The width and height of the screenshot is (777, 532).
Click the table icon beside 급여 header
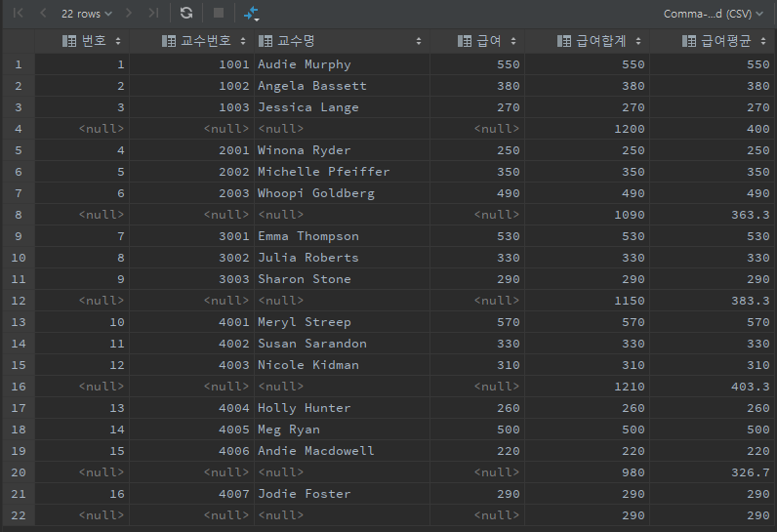point(465,41)
